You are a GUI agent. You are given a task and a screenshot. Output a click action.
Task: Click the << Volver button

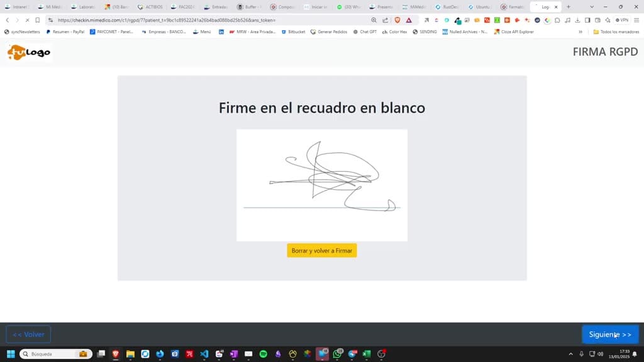(28, 334)
